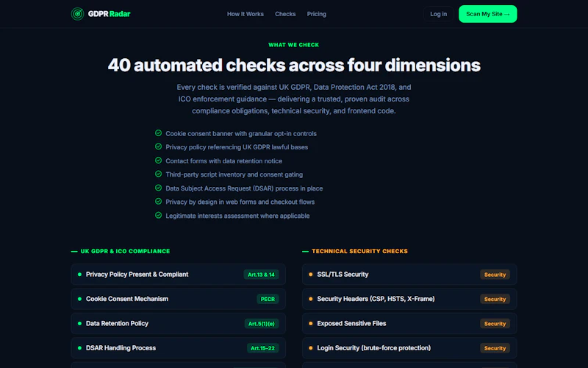The width and height of the screenshot is (588, 368).
Task: Open the How It Works page
Action: pos(245,14)
